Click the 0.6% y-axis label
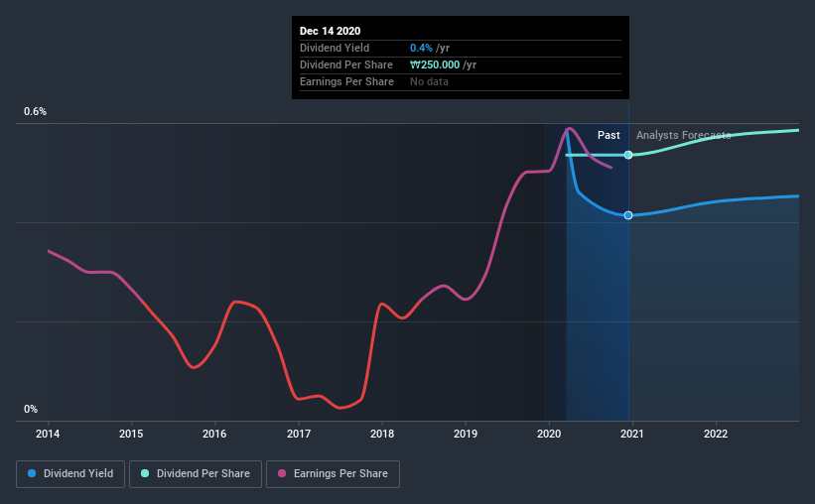Screen dimensions: 815x504 (36, 112)
